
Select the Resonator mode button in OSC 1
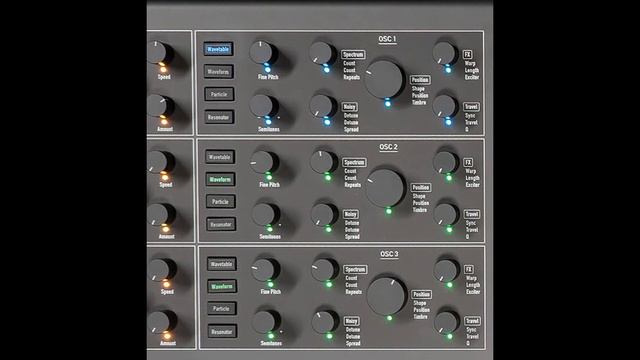click(x=219, y=117)
